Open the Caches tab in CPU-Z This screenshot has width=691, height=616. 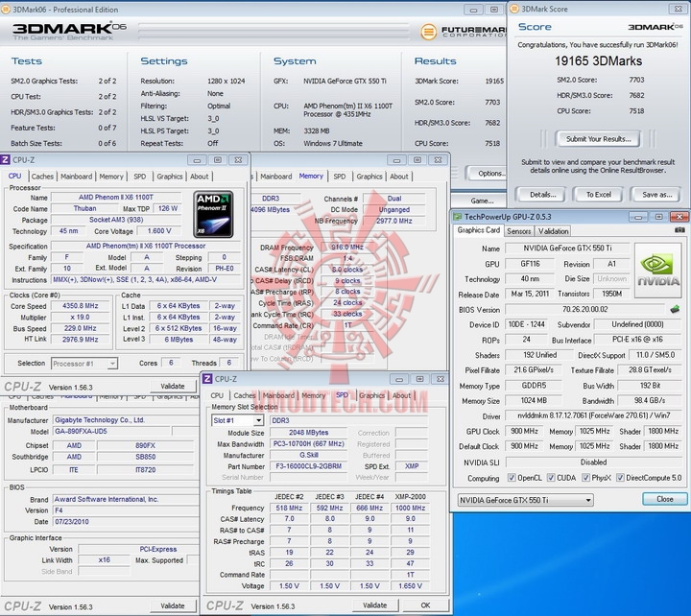(42, 177)
